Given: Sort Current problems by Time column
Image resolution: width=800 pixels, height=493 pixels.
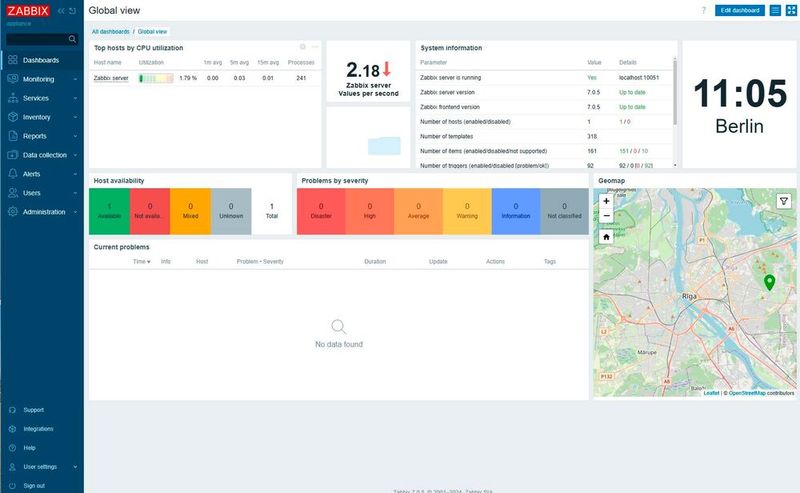Looking at the screenshot, I should (141, 261).
